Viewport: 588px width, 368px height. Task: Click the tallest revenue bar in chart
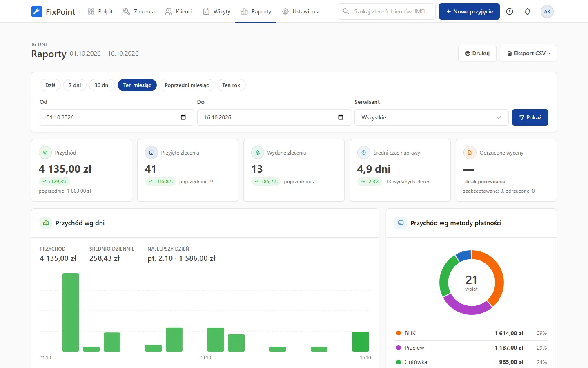71,312
